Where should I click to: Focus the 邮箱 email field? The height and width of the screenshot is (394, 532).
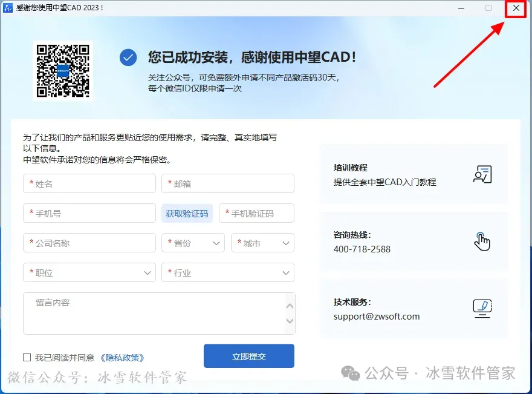[x=228, y=183]
